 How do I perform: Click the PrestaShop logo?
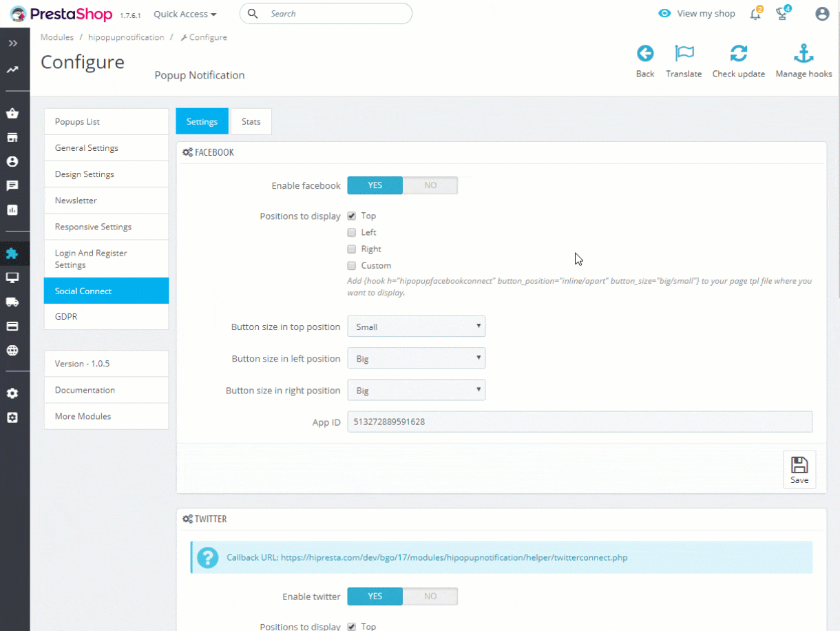(x=62, y=14)
